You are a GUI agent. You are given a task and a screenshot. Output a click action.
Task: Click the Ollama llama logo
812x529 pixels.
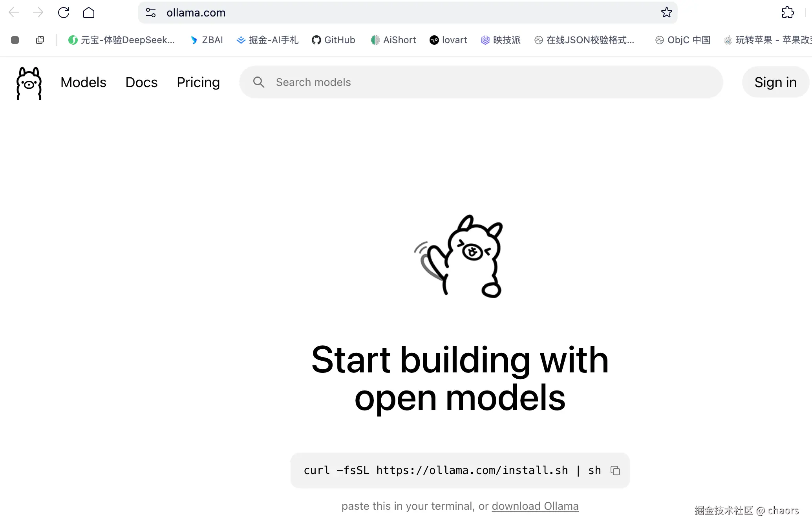[x=29, y=83]
